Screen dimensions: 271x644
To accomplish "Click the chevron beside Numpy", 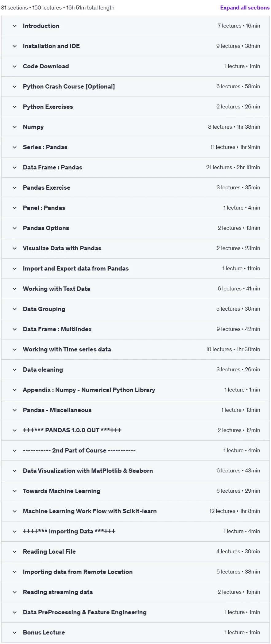I will [x=14, y=127].
